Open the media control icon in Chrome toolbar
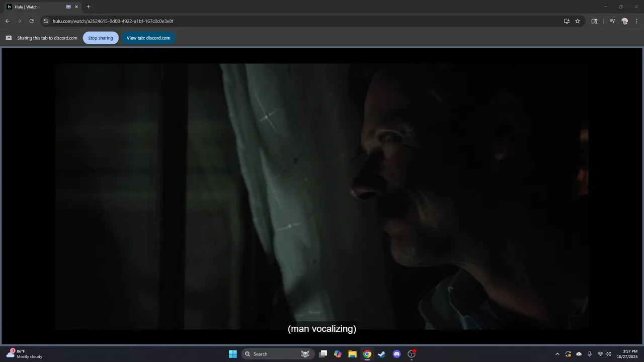 [612, 21]
